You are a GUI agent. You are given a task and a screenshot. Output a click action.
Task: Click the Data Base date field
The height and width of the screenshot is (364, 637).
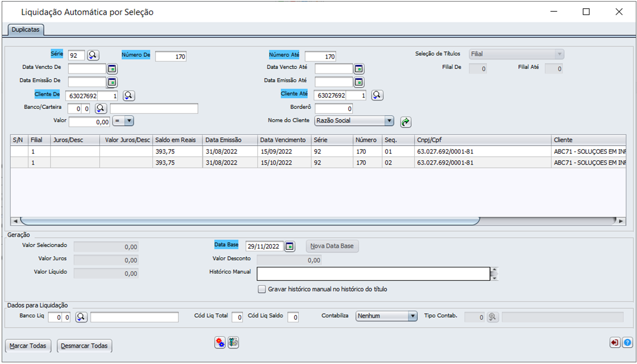tap(264, 246)
